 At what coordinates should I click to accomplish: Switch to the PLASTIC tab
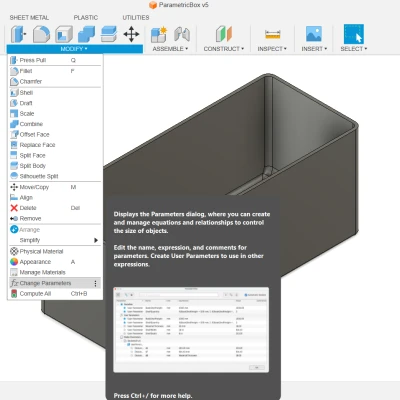pyautogui.click(x=86, y=18)
